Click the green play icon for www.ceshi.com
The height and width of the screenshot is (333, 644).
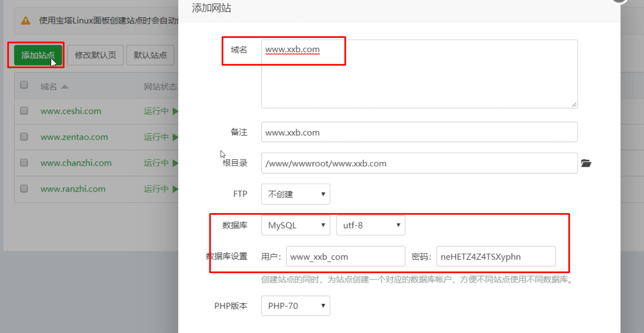tap(175, 111)
